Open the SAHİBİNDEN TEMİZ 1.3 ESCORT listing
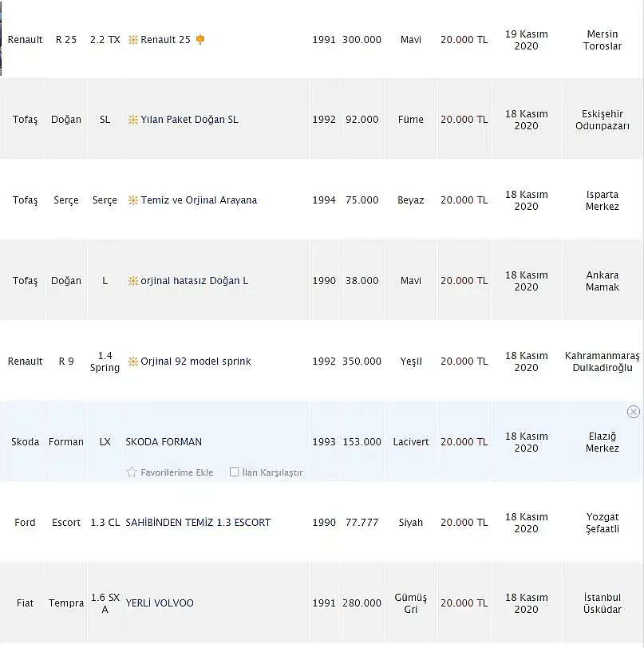Screen dimensions: 644x648 (198, 523)
